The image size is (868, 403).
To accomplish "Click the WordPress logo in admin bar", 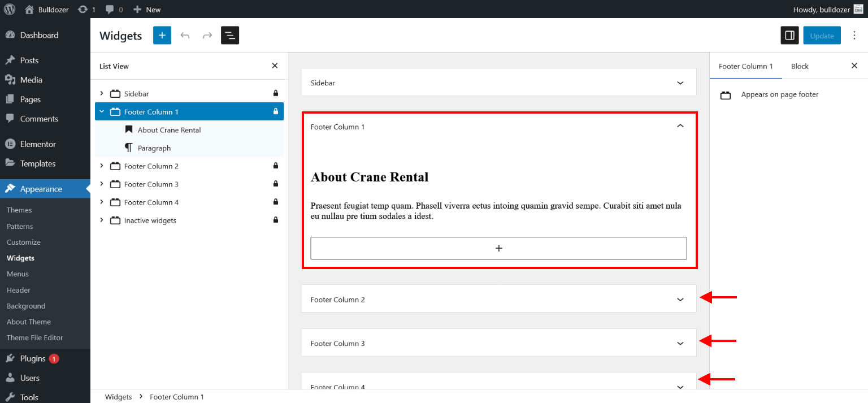I will coord(10,9).
